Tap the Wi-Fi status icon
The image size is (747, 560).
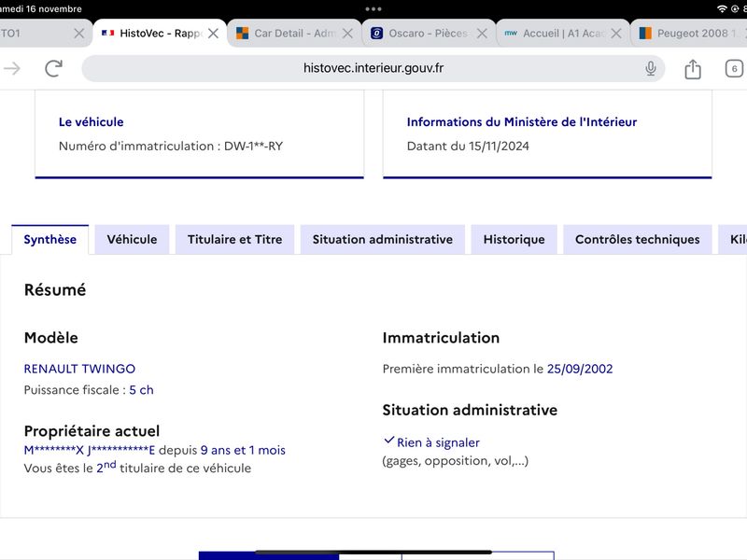pos(722,9)
